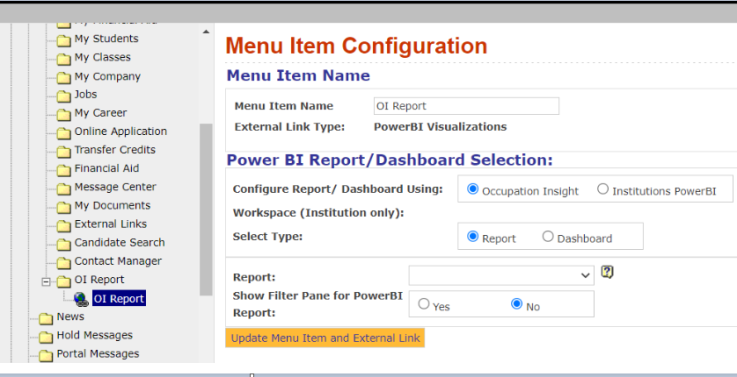Click the External Links folder icon

click(64, 225)
